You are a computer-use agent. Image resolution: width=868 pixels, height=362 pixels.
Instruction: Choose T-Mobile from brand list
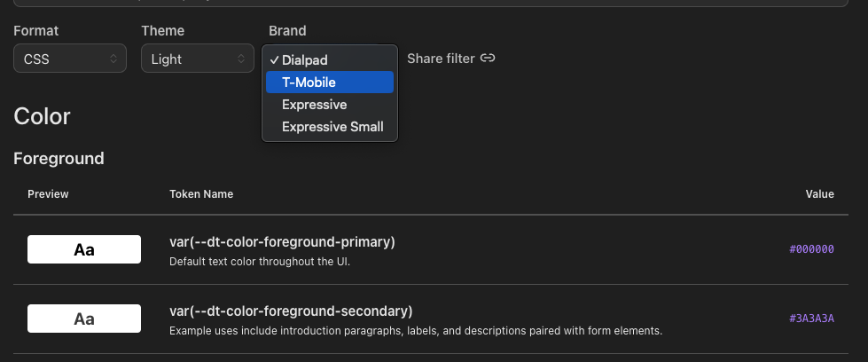point(329,82)
